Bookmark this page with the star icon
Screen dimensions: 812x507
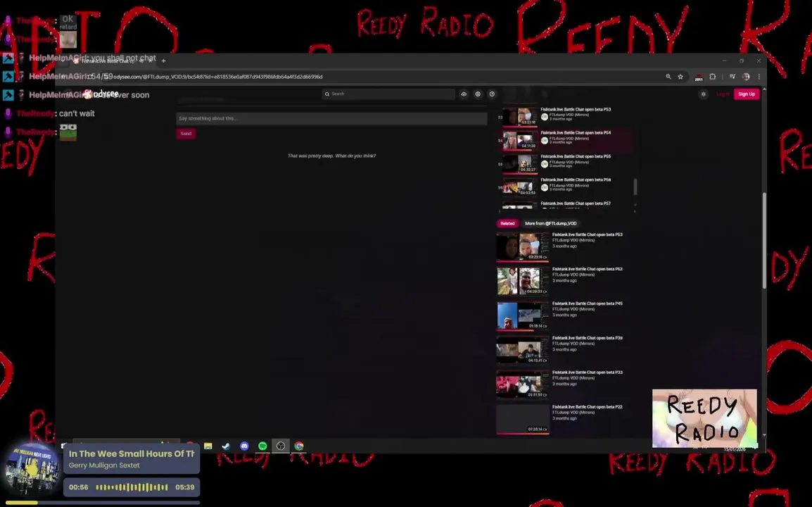[x=680, y=77]
